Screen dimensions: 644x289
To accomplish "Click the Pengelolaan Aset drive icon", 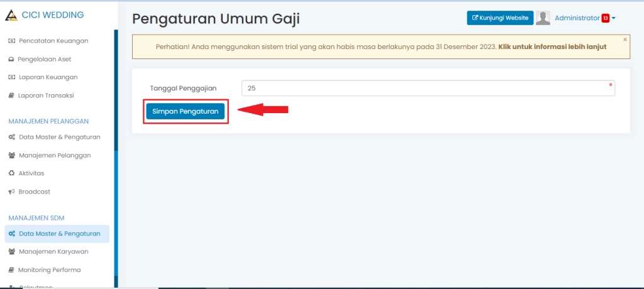I will point(11,59).
